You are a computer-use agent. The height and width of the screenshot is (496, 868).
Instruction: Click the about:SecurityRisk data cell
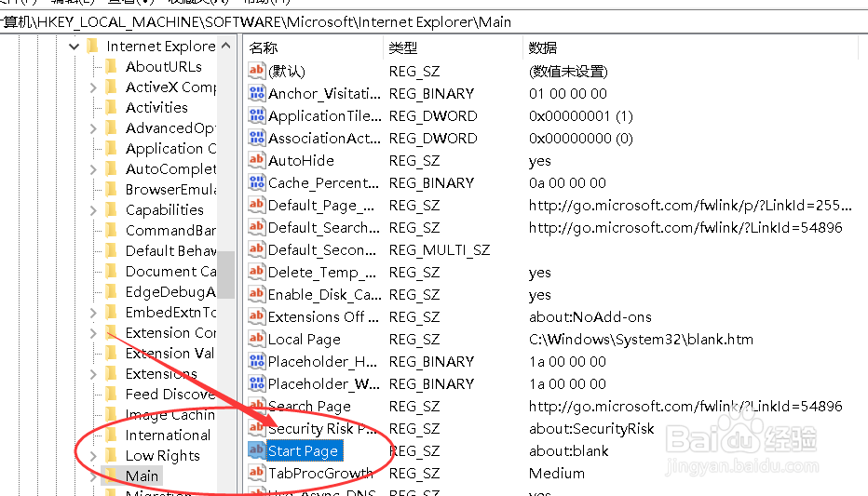pos(591,429)
